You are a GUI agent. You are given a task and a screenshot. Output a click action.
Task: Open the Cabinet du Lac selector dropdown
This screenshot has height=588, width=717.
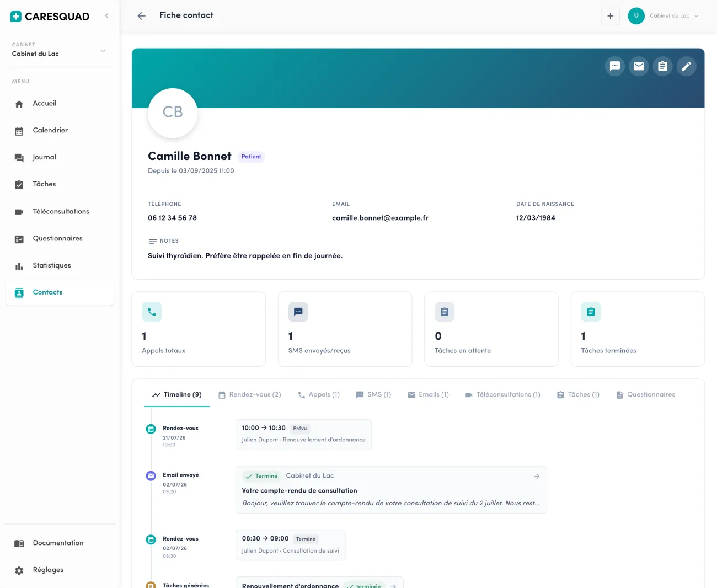(x=60, y=50)
